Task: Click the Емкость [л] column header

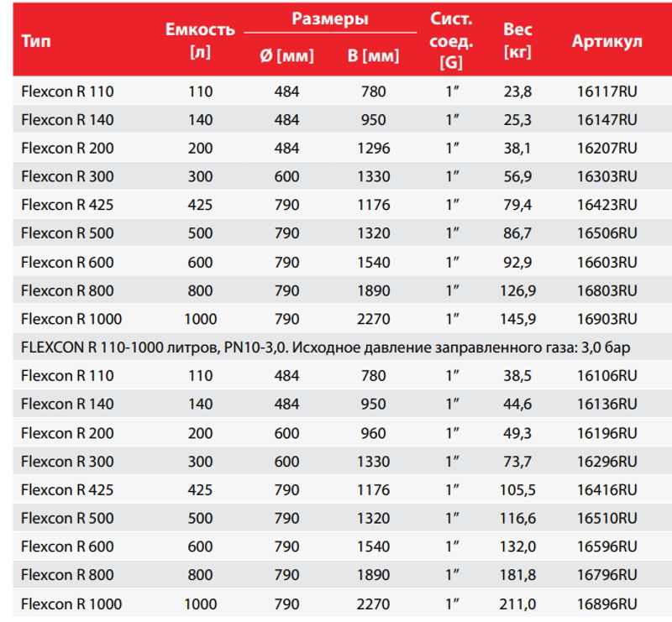Action: 200,40
